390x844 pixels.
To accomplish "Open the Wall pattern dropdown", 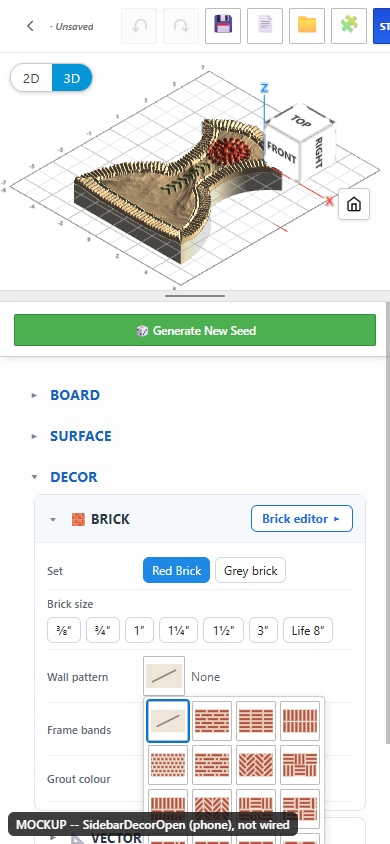I will pyautogui.click(x=164, y=677).
